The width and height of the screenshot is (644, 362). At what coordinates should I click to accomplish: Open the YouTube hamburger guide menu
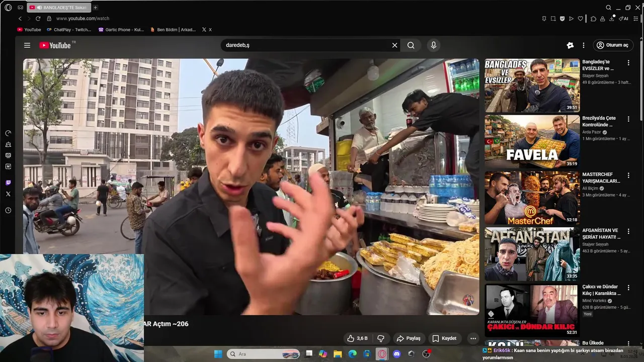[27, 45]
